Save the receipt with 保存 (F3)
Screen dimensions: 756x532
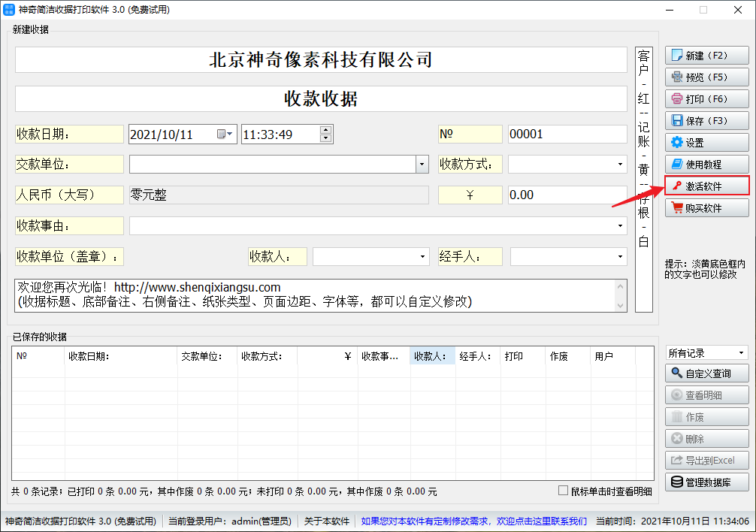[x=707, y=120]
